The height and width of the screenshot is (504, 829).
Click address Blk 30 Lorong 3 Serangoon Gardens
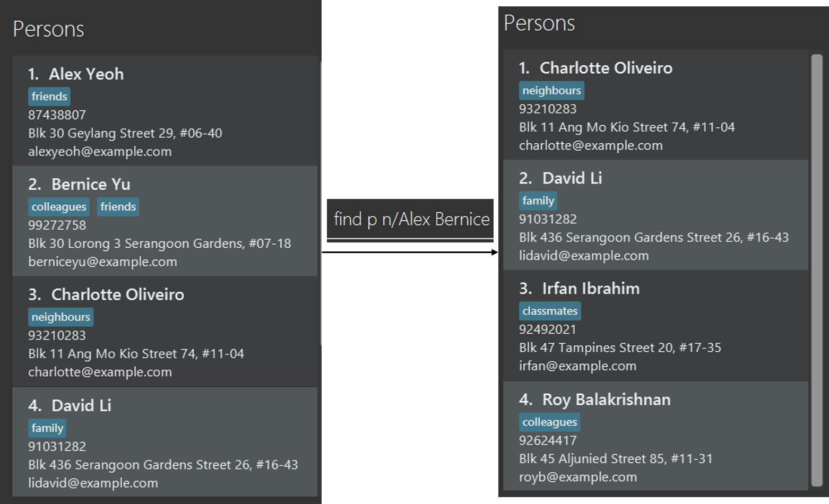(x=160, y=244)
